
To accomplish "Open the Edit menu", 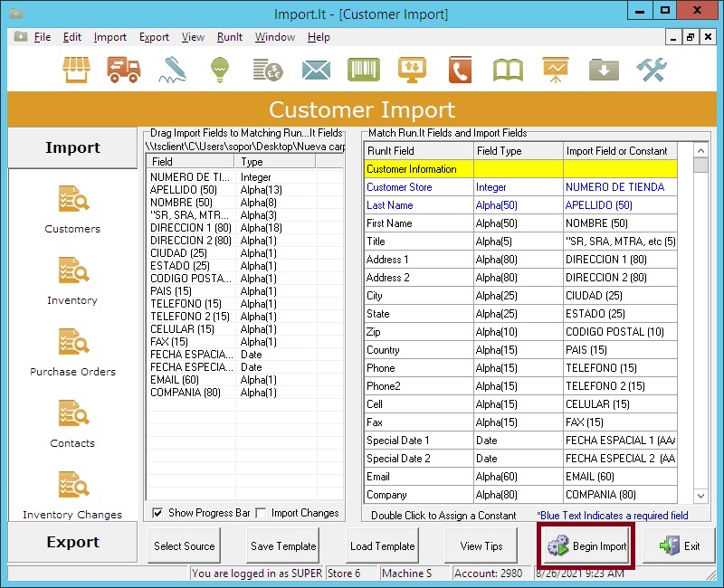I will coord(72,37).
